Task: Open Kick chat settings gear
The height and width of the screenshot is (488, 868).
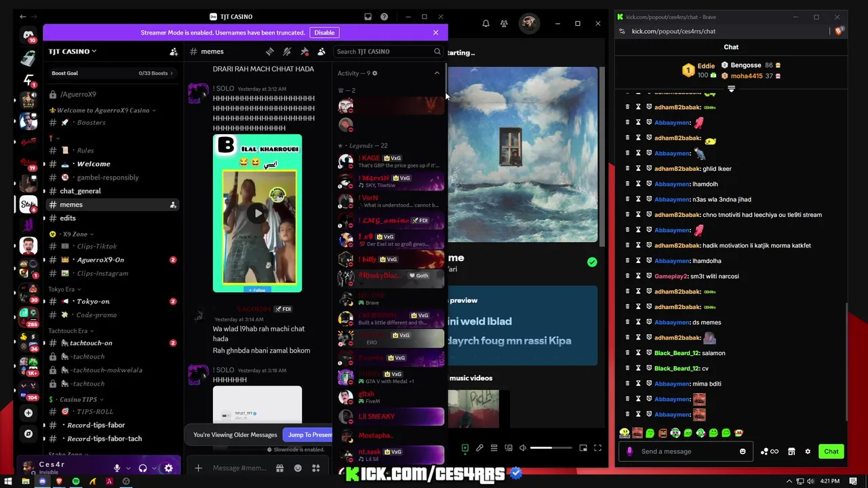Action: coord(808,451)
